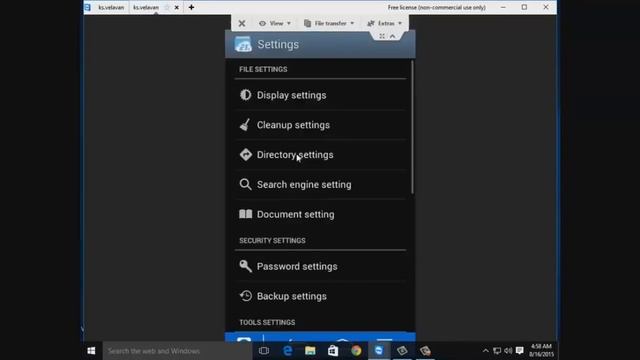Click the Directory settings diamond arrow icon
The image size is (640, 360).
coord(245,154)
